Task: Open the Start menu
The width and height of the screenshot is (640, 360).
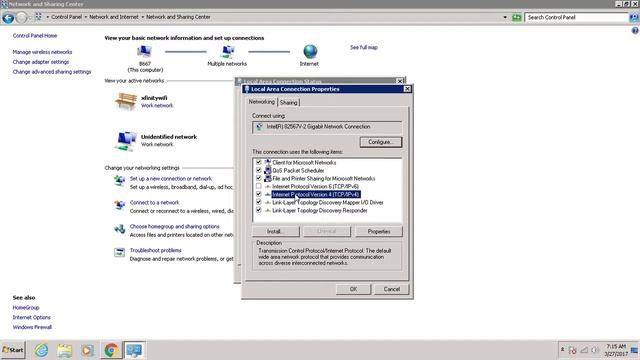Action: 13,350
